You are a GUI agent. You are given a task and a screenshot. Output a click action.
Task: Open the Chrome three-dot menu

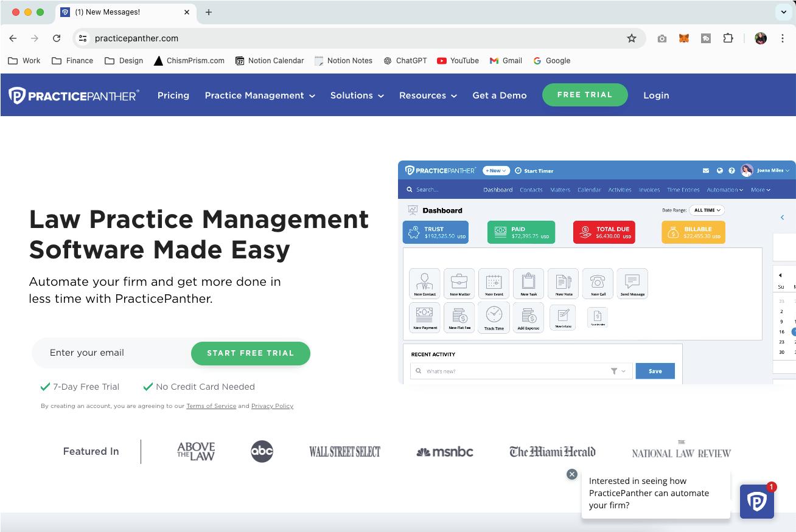point(783,38)
